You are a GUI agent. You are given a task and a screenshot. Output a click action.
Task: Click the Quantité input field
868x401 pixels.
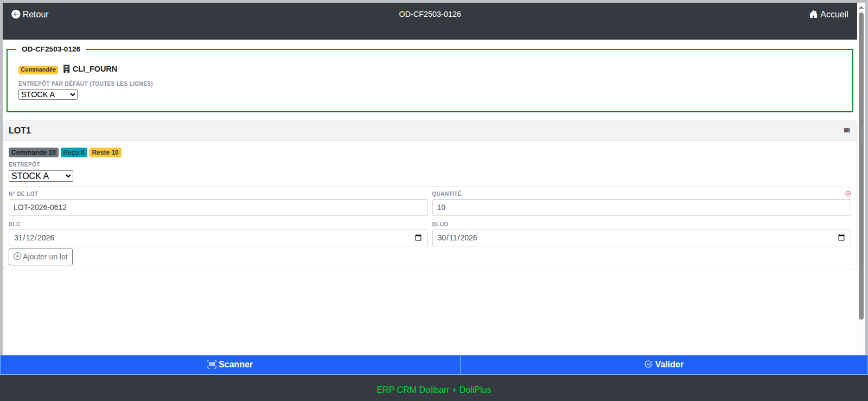coord(641,207)
